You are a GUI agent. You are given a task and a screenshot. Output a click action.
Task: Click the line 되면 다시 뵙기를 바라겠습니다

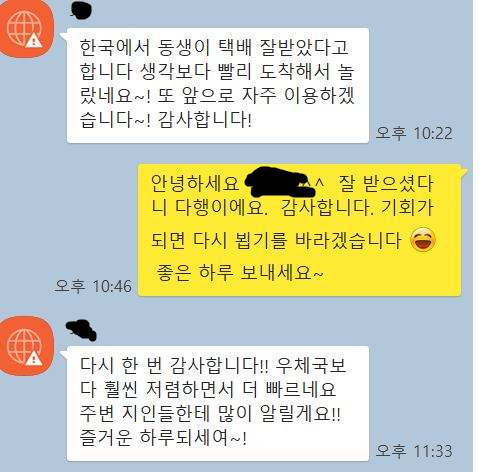[276, 240]
